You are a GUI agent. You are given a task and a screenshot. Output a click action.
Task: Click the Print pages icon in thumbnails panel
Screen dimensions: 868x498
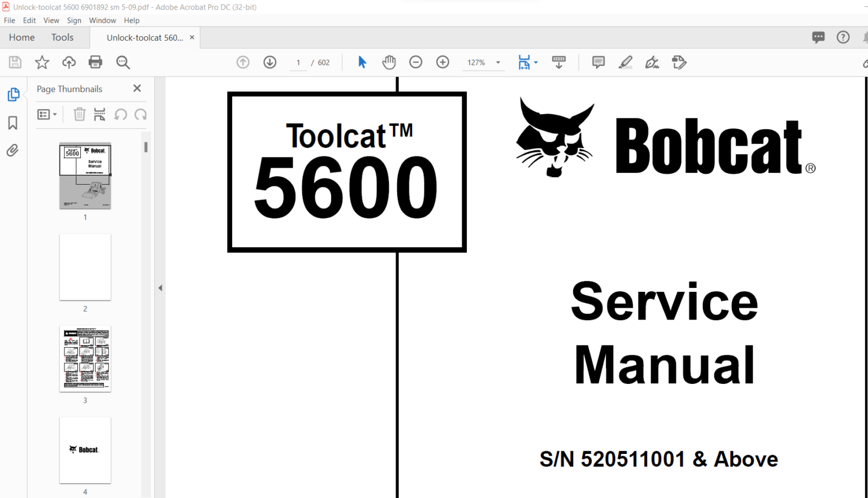coord(99,115)
